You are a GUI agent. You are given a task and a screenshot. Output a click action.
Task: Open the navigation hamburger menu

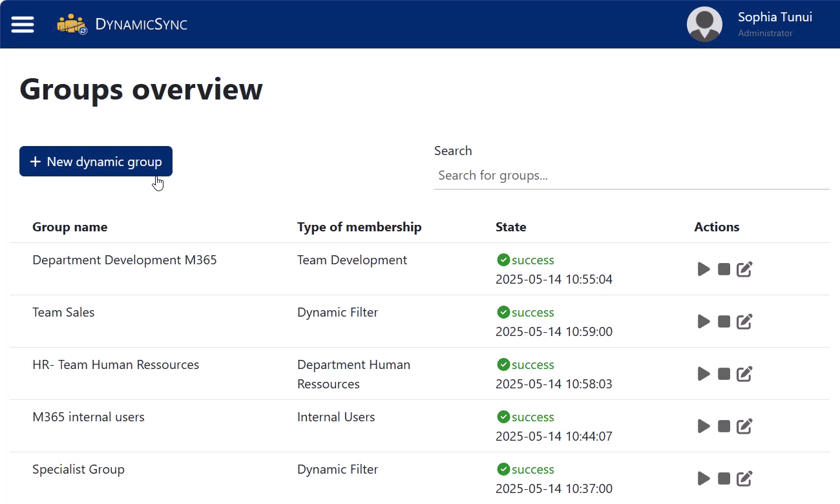tap(23, 24)
